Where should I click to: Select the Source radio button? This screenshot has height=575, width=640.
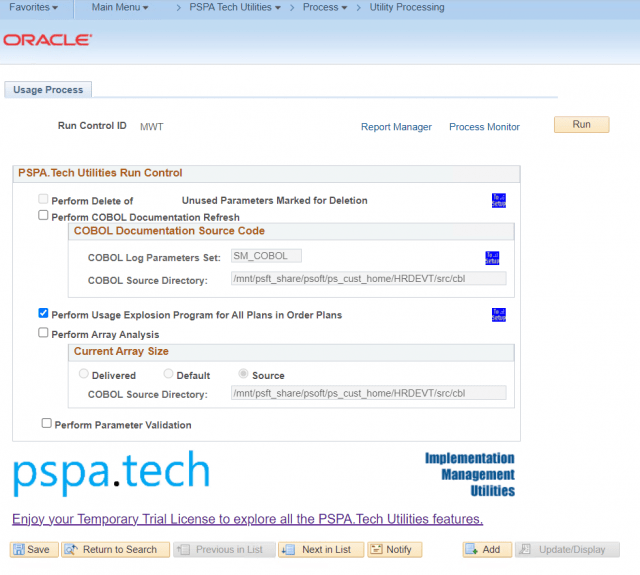click(x=243, y=374)
